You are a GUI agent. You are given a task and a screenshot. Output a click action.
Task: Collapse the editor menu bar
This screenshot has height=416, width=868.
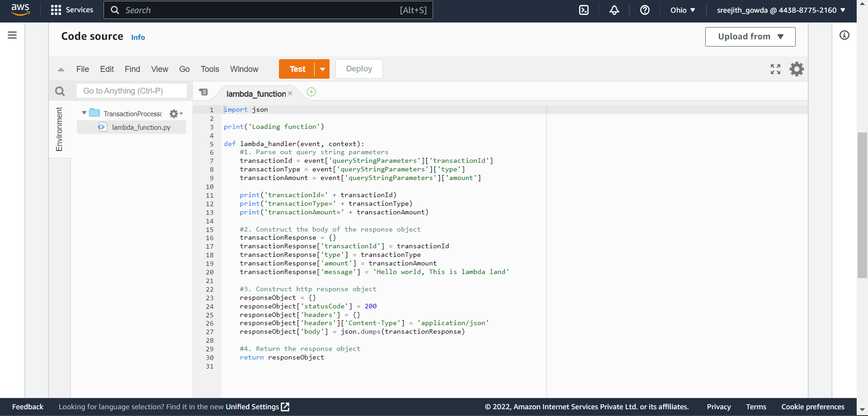60,69
